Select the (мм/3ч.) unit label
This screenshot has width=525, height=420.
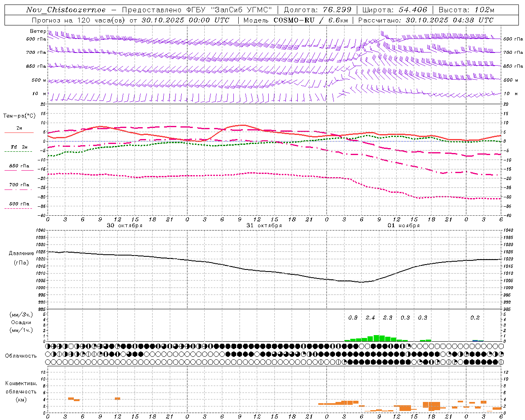(21, 315)
